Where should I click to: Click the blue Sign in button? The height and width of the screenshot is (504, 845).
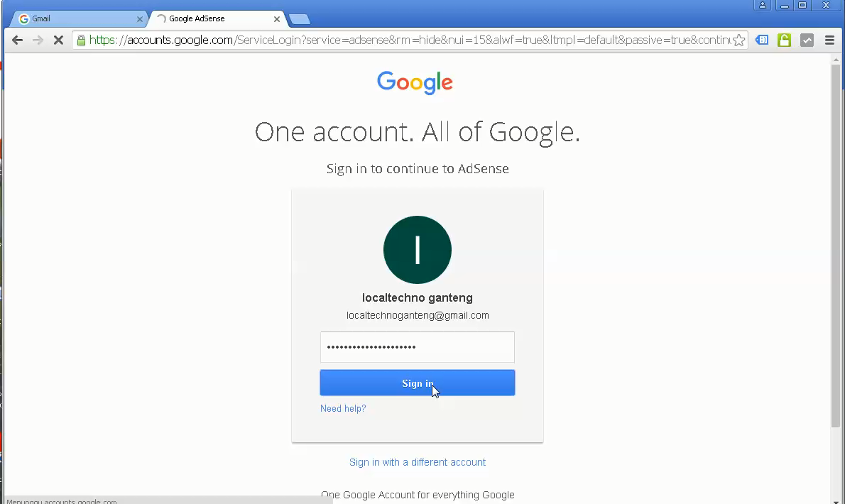pos(417,383)
